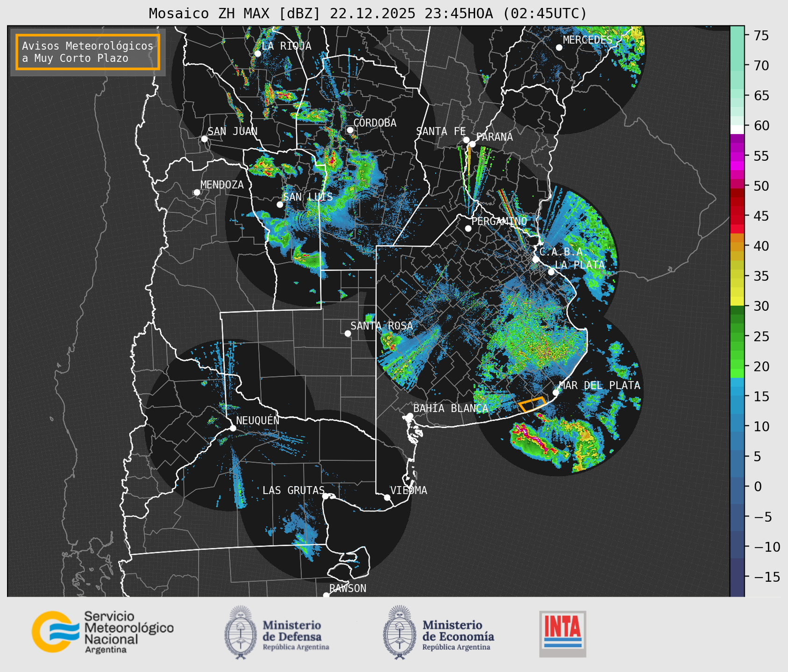
Task: Click the Santa Fe location dot
Action: point(466,140)
